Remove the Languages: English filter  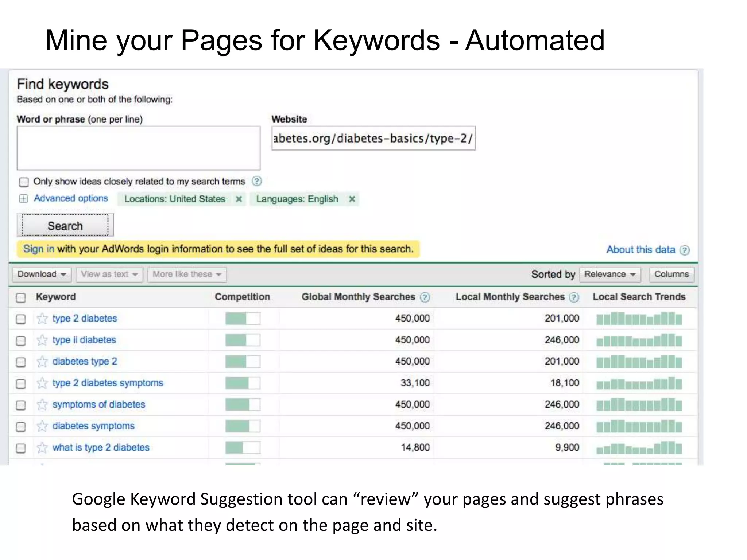coord(352,199)
